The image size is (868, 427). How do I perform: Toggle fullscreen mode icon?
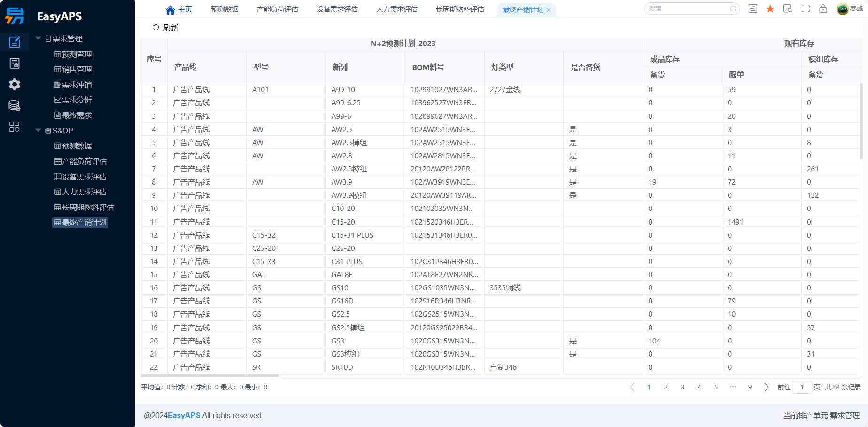coord(806,9)
